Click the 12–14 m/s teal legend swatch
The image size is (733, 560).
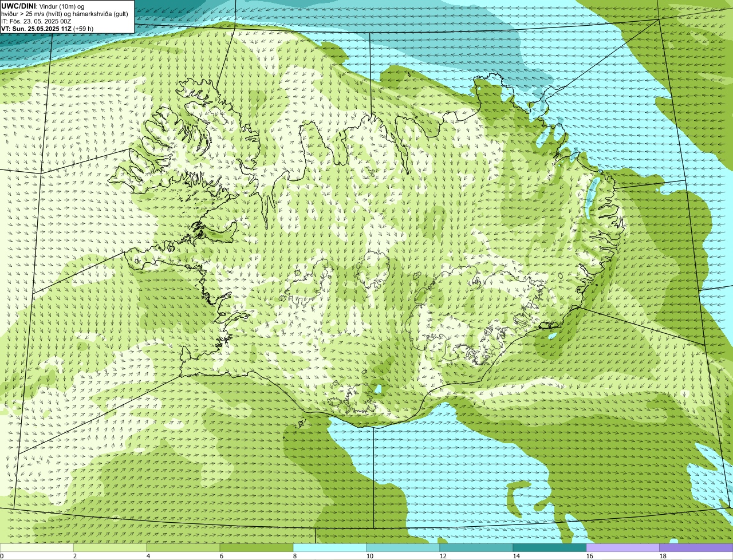tap(476, 547)
